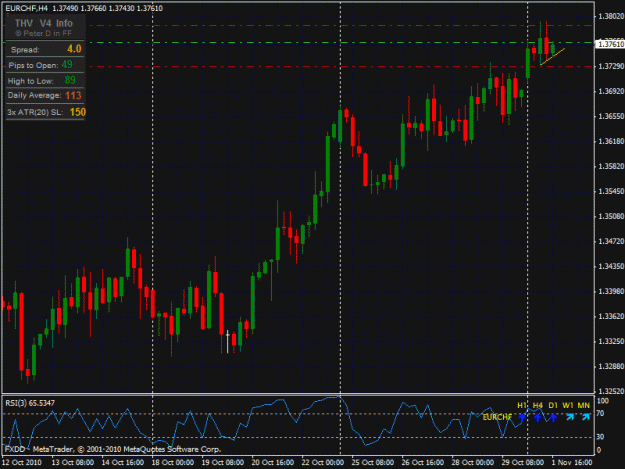This screenshot has height=469, width=625.
Task: Click the 1.36920 price axis label
Action: click(x=611, y=91)
